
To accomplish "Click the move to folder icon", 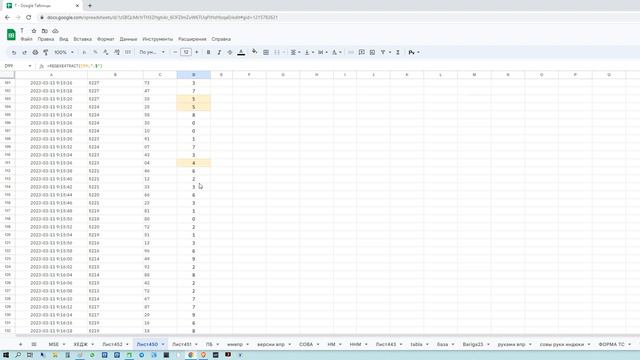I will (x=44, y=31).
